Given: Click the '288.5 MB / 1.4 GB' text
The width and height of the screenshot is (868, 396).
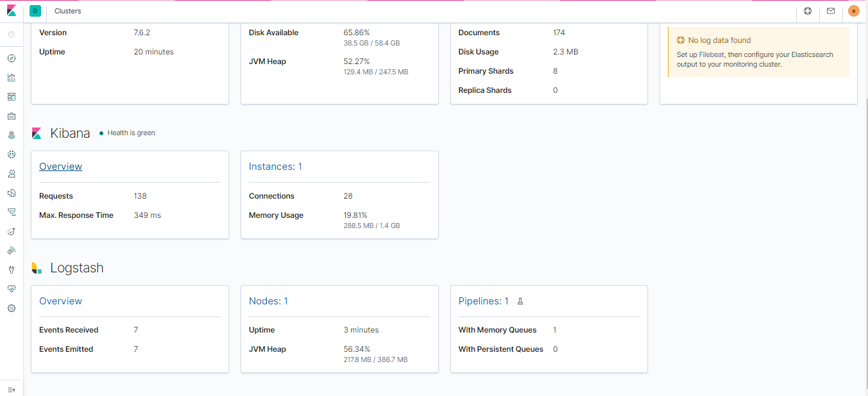Looking at the screenshot, I should point(372,226).
